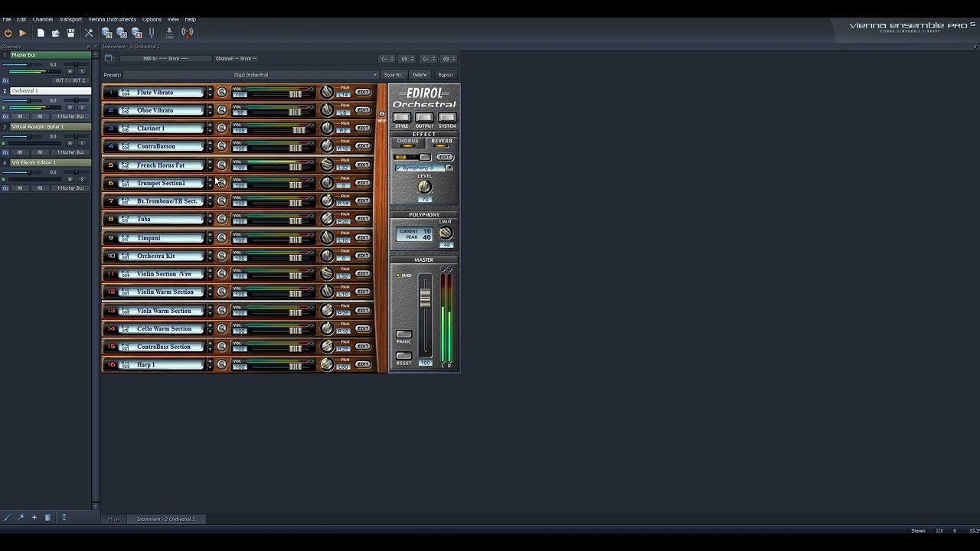Step the patch arrows for Violin Warm Section

click(210, 292)
